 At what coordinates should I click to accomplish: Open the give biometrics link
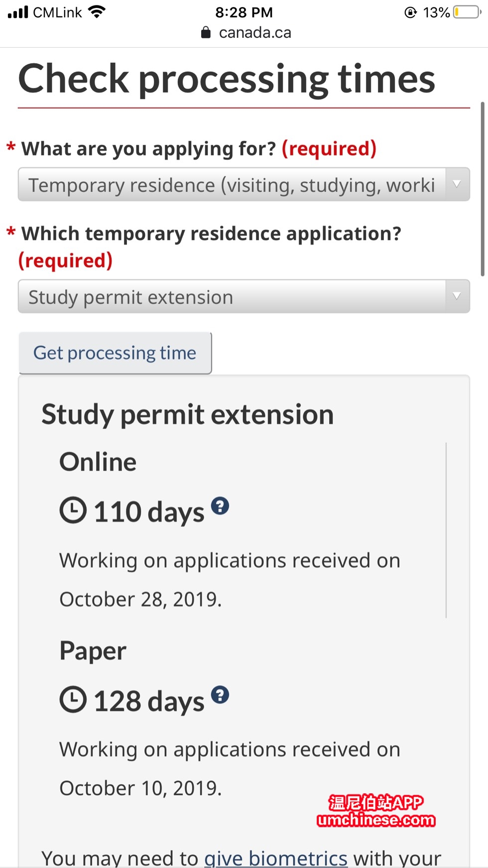(x=276, y=858)
